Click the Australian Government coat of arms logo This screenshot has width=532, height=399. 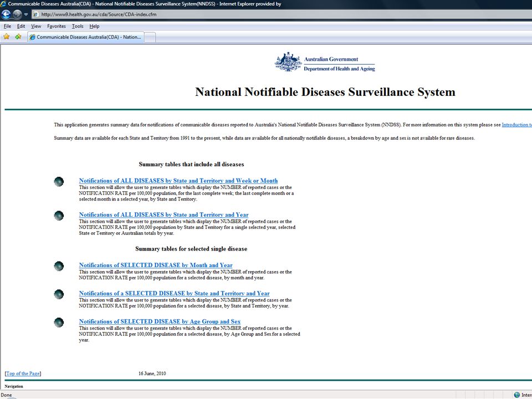pos(288,62)
